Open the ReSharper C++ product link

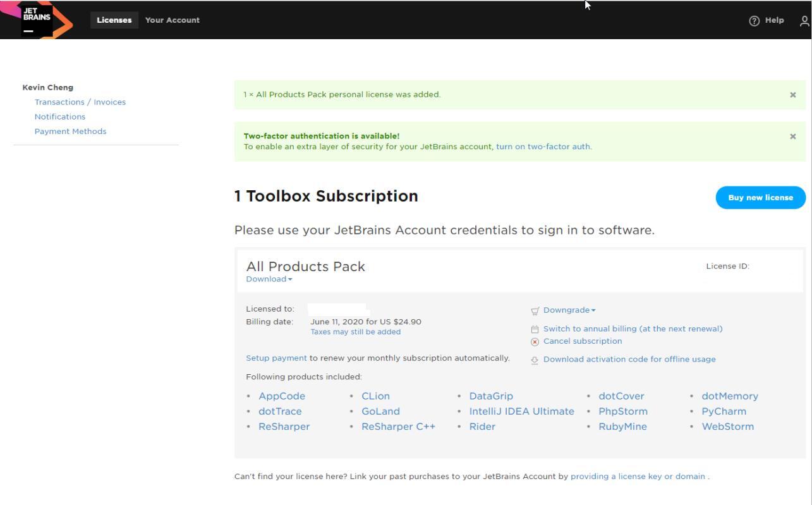[399, 427]
